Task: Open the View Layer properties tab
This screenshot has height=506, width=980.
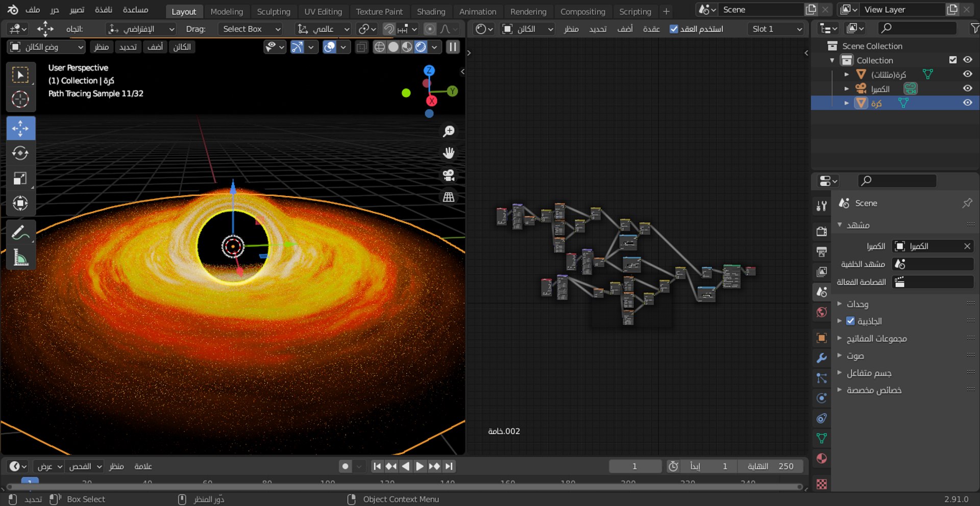Action: coord(821,272)
